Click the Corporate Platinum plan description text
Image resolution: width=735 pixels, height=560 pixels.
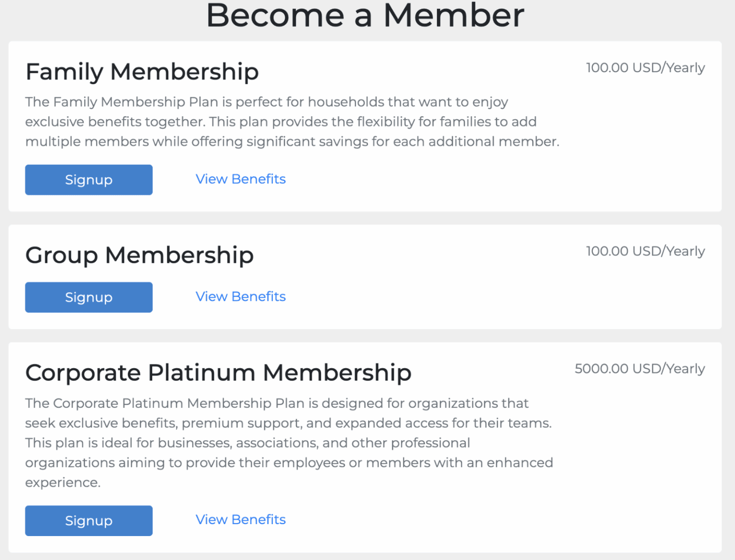[x=289, y=442]
